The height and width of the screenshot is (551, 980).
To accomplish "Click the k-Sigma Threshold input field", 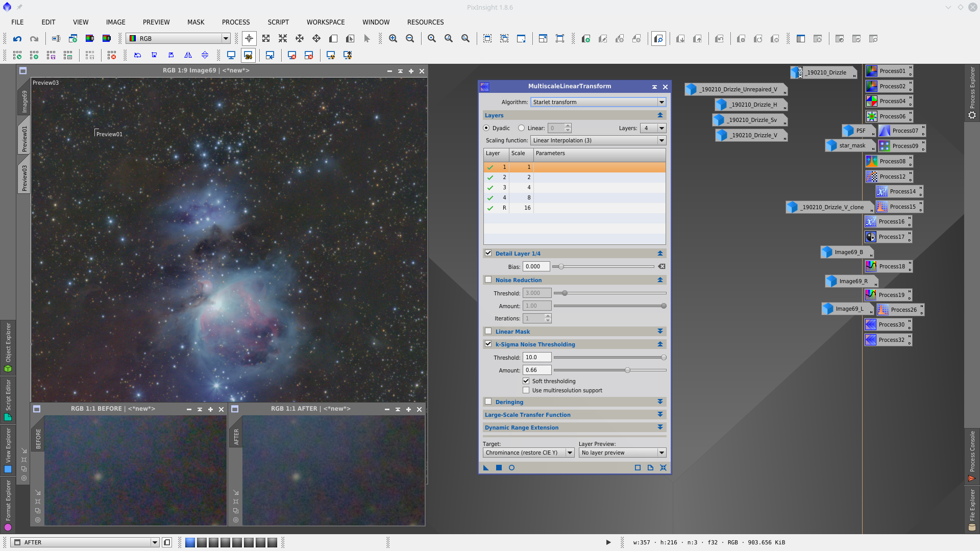I will click(537, 358).
